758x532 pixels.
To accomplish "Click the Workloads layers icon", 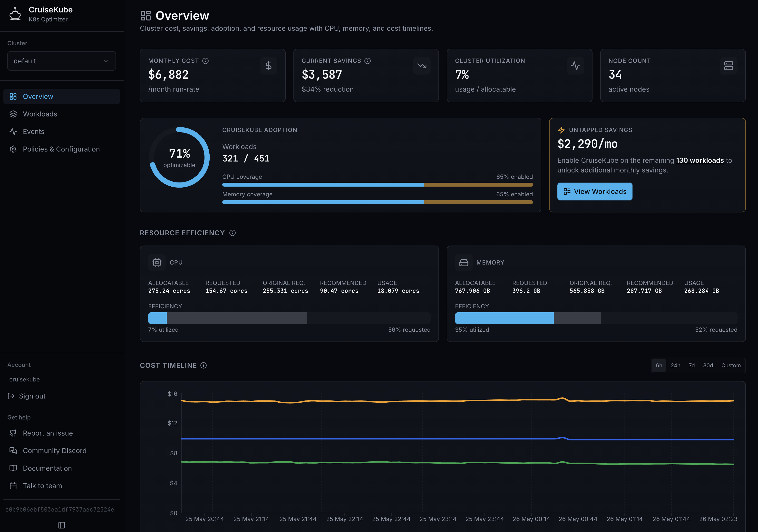I will click(x=13, y=114).
